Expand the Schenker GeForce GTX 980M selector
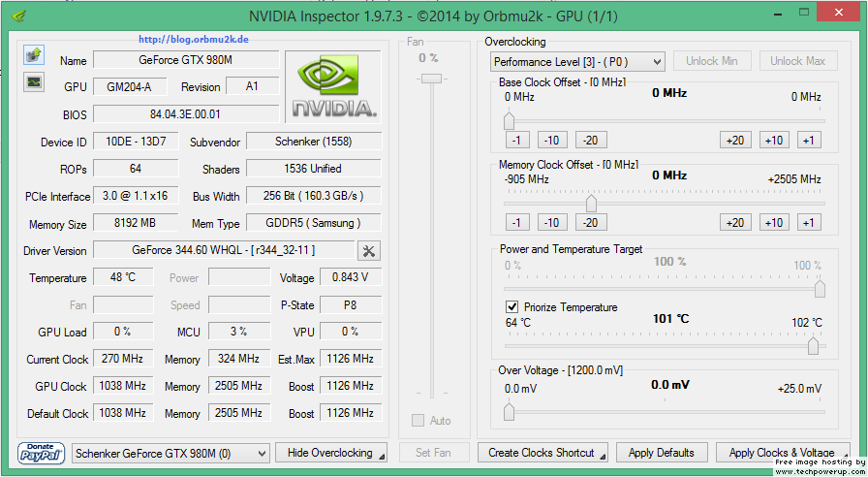The height and width of the screenshot is (477, 868). (x=170, y=453)
